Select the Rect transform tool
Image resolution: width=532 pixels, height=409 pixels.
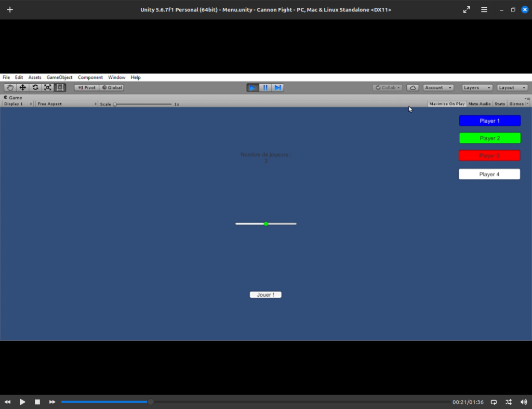tap(60, 88)
